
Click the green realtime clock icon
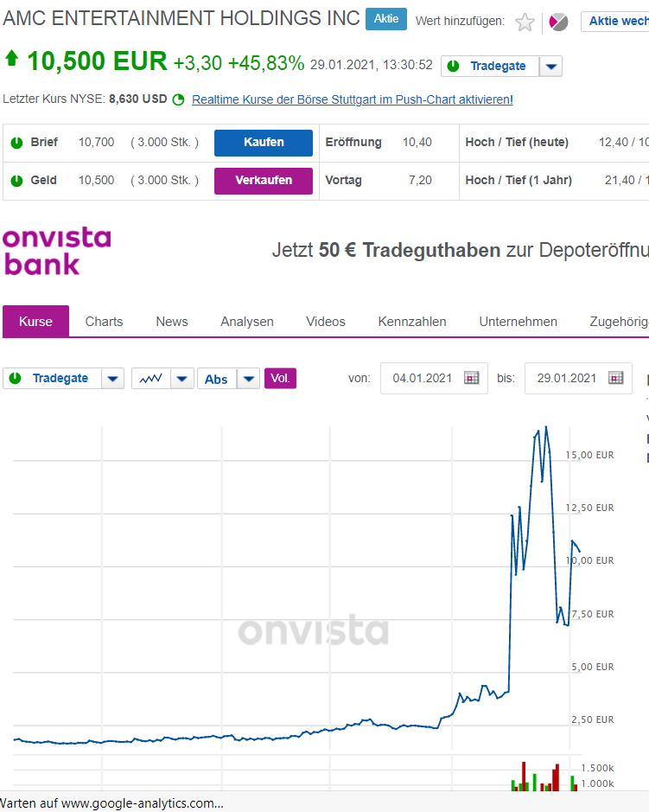tap(178, 99)
